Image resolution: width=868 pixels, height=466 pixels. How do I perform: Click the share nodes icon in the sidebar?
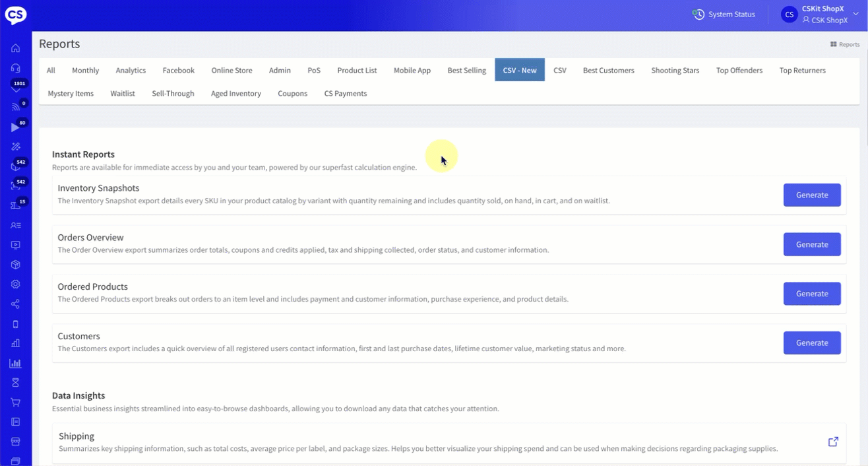tap(16, 304)
